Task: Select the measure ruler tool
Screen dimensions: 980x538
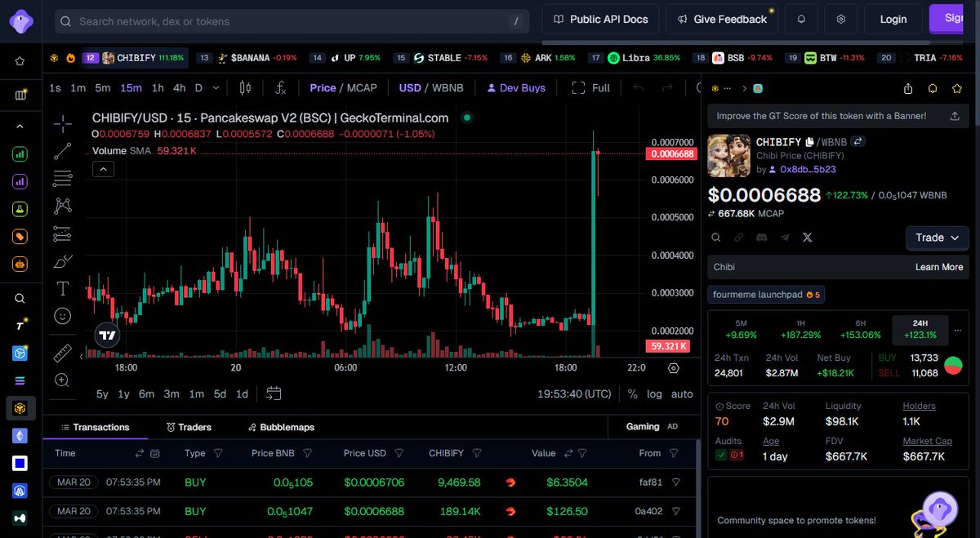Action: pos(62,353)
